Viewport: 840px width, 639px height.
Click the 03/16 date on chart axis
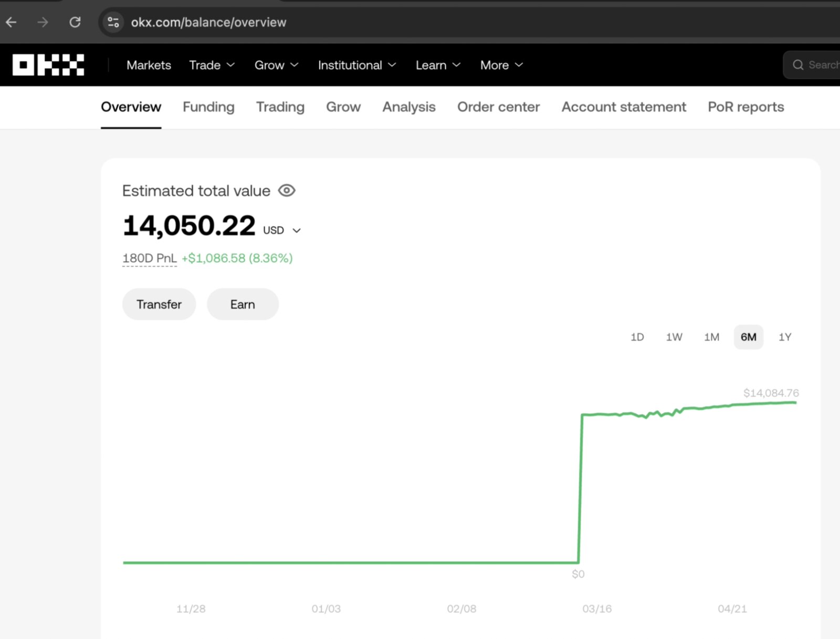click(597, 609)
